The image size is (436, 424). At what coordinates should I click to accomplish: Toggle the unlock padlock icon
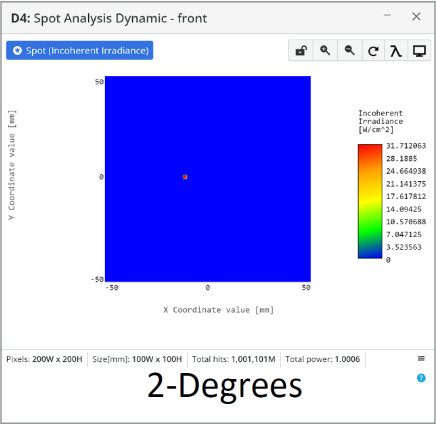pyautogui.click(x=301, y=51)
